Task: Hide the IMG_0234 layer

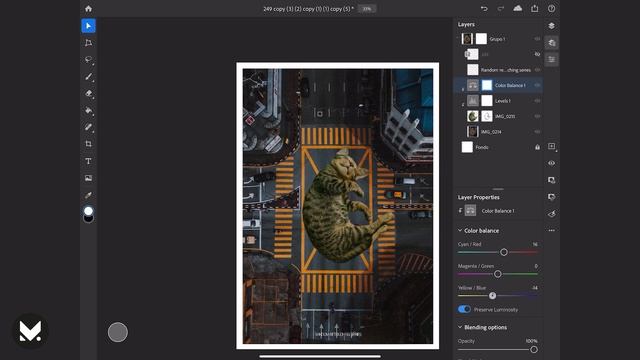Action: [x=537, y=131]
